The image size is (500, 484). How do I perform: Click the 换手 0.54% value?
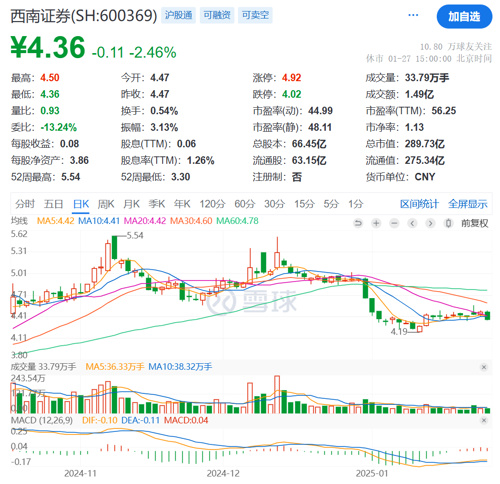[x=164, y=111]
